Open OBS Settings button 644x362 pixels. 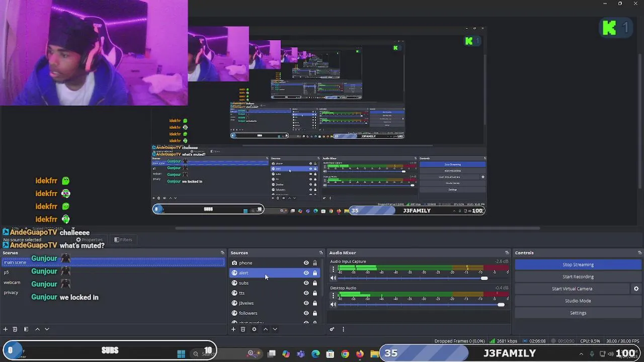[578, 313]
